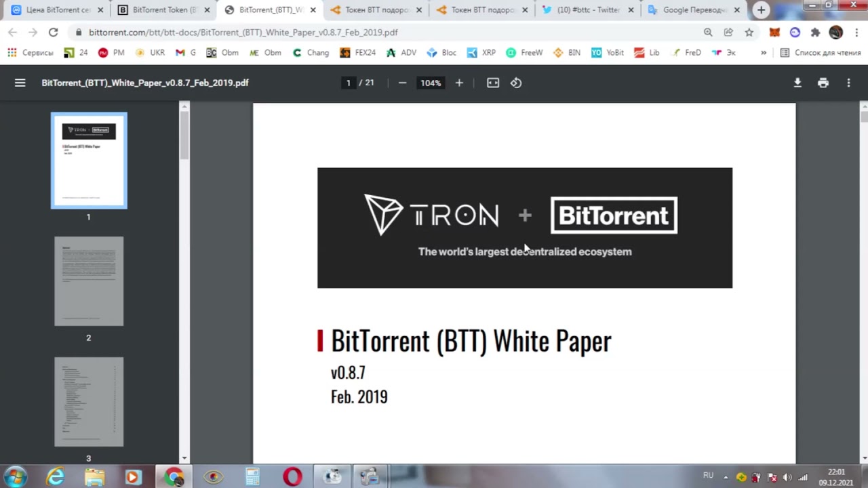Open Chrome extensions puzzle icon

point(815,32)
